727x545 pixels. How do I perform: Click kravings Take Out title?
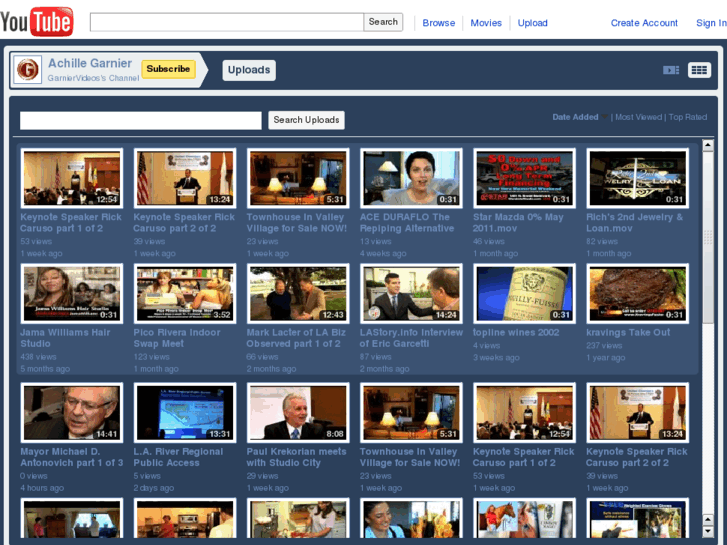[x=628, y=333]
